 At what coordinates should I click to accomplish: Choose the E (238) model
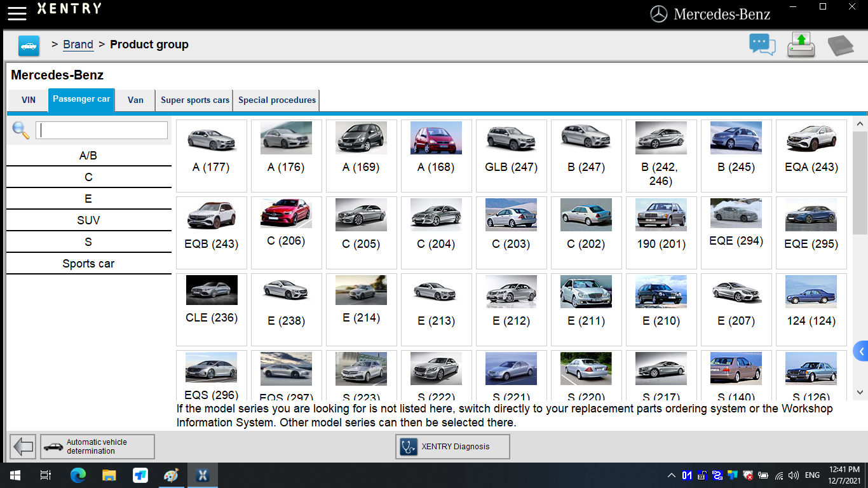[x=287, y=309]
